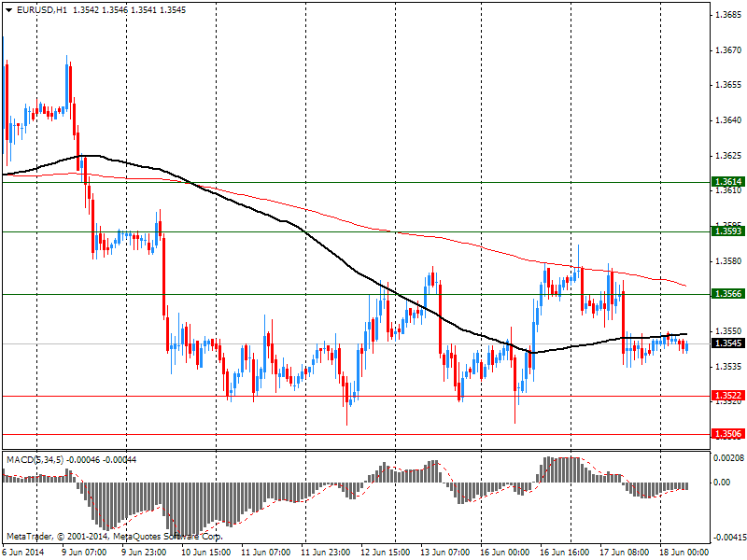
Task: Select the EURUSD,H1 symbol title text
Action: tap(42, 10)
